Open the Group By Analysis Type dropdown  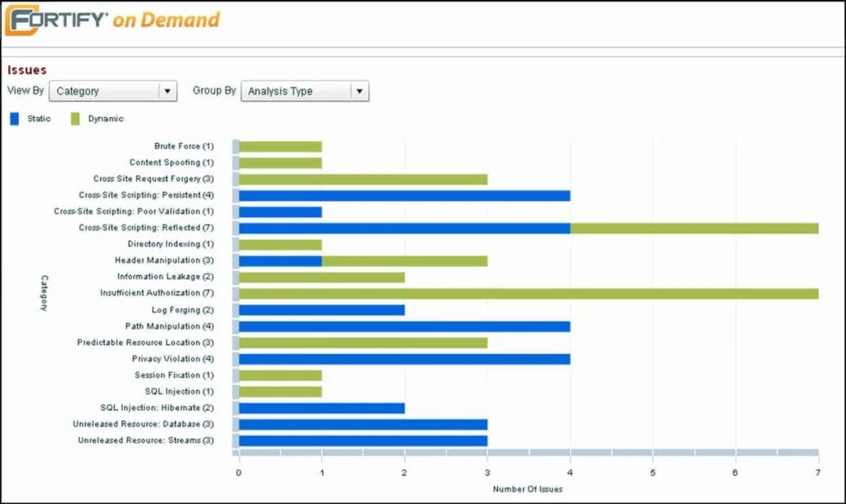(305, 91)
